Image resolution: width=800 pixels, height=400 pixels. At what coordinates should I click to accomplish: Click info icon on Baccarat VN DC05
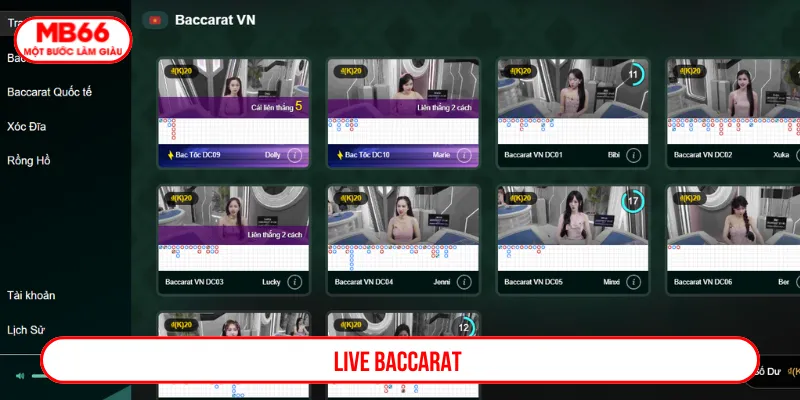pos(633,282)
